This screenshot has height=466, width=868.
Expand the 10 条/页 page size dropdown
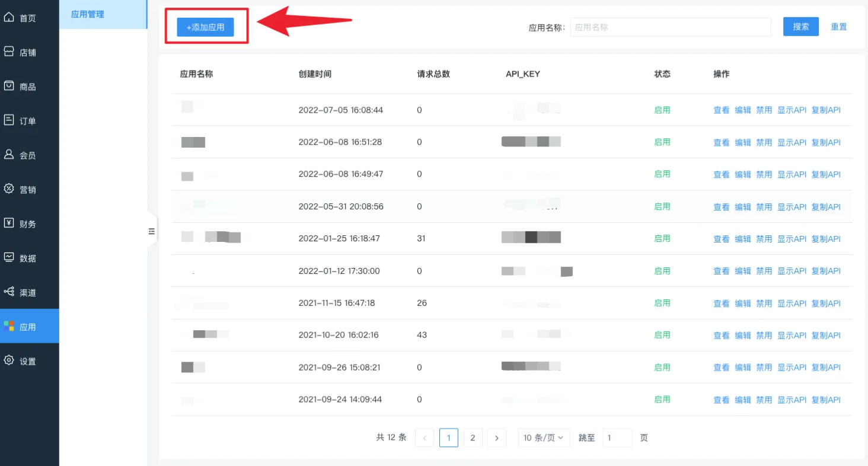pyautogui.click(x=544, y=438)
